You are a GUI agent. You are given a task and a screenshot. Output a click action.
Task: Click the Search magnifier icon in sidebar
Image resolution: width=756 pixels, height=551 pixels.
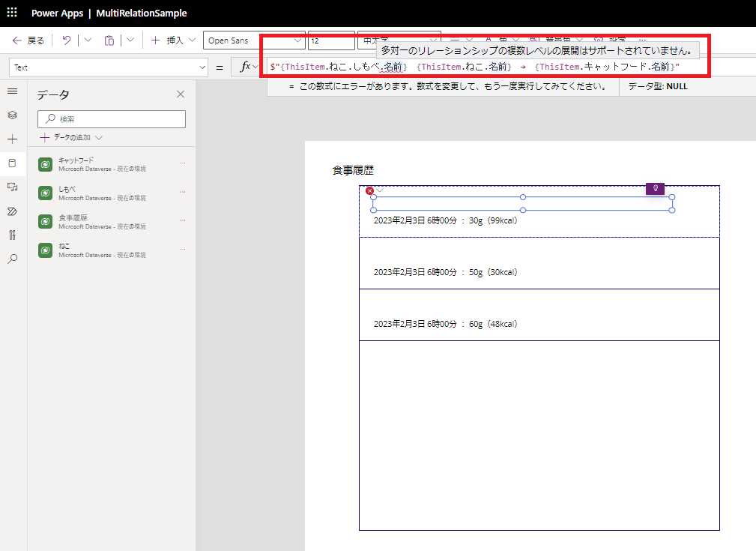[x=12, y=259]
